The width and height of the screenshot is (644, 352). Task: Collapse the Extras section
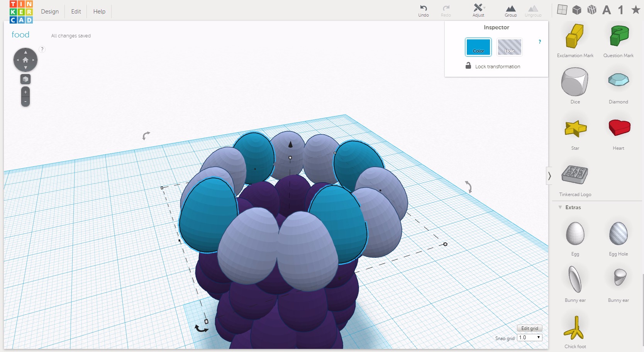pos(560,207)
